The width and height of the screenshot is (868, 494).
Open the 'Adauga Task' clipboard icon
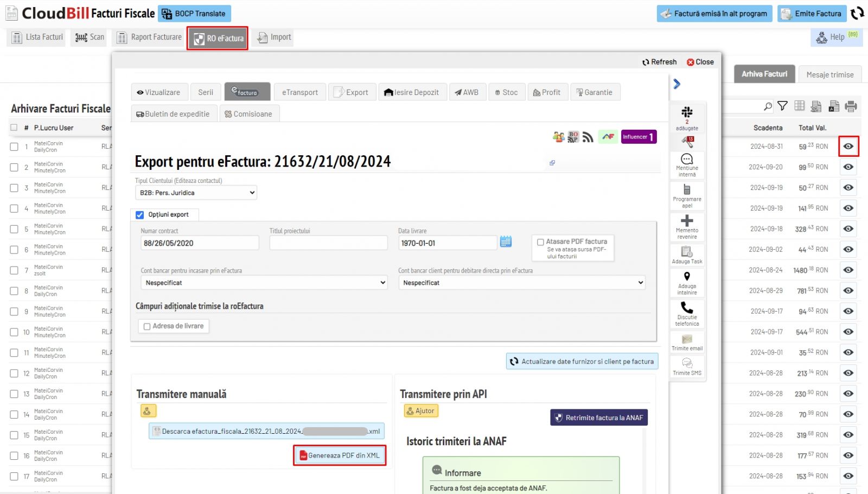click(687, 252)
